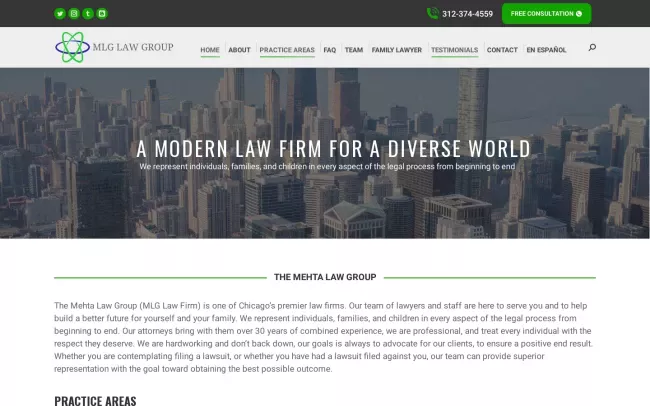Switch to En Español
Image resolution: width=650 pixels, height=406 pixels.
(546, 50)
